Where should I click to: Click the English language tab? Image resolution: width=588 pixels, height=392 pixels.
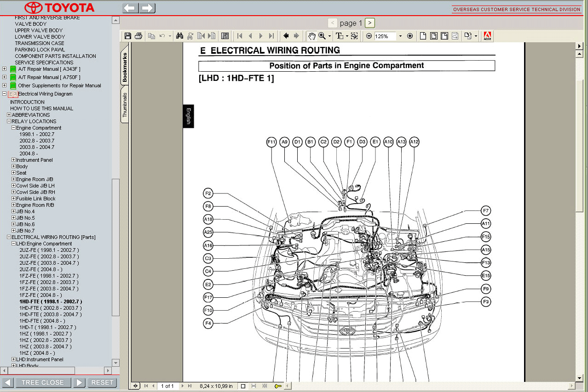coord(188,116)
